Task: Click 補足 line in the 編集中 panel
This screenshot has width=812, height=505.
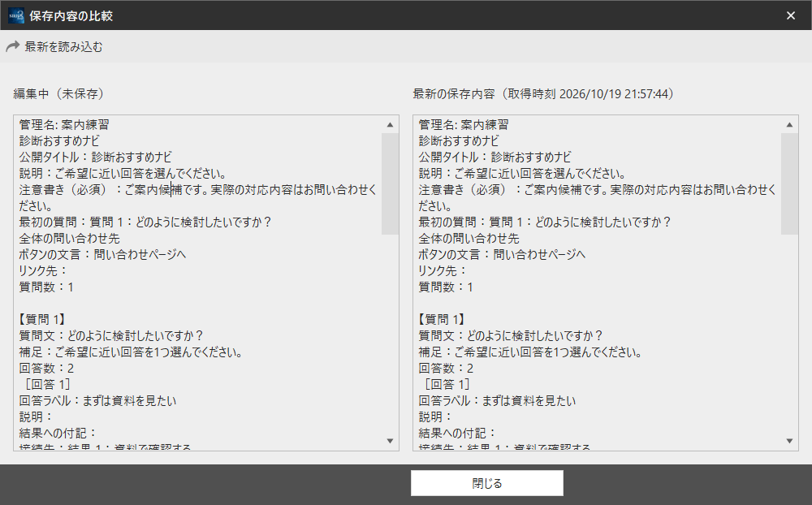Action: [x=131, y=352]
